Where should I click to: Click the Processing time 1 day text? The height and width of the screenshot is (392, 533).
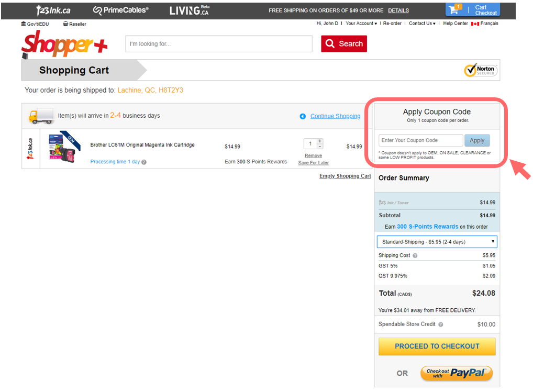(x=115, y=162)
